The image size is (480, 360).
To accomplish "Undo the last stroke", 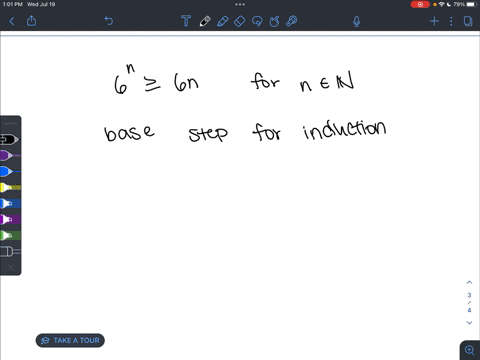I will point(109,21).
